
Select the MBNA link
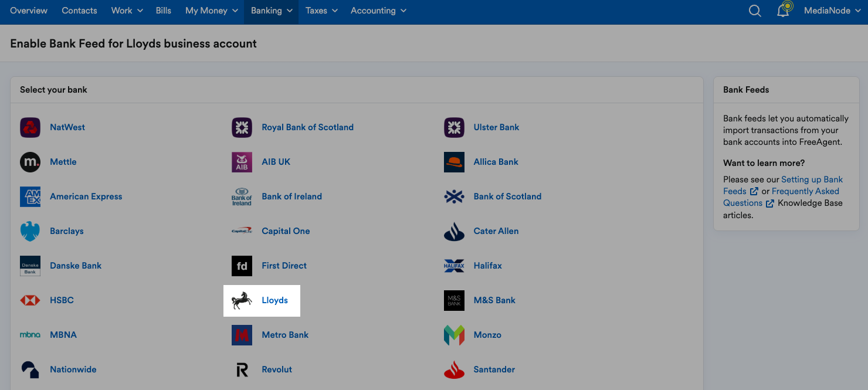tap(63, 335)
